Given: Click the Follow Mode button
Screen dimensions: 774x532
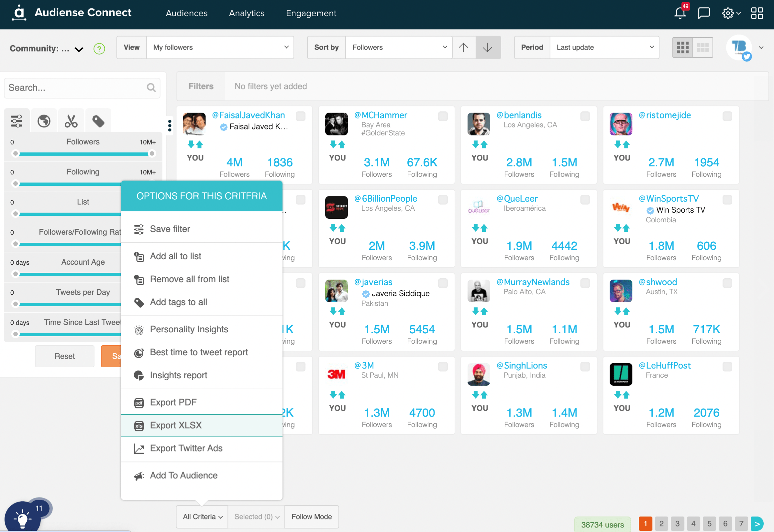Looking at the screenshot, I should (x=312, y=516).
